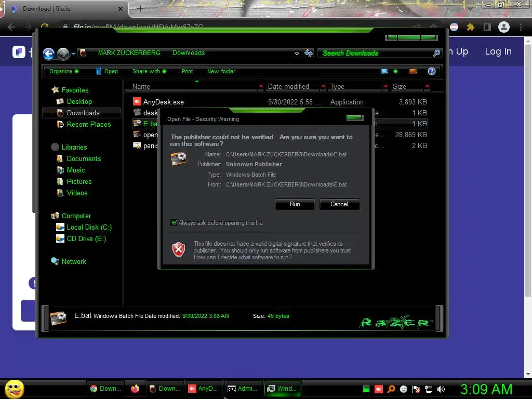Click the Chrome back arrow
This screenshot has width=532, height=399.
click(x=11, y=27)
